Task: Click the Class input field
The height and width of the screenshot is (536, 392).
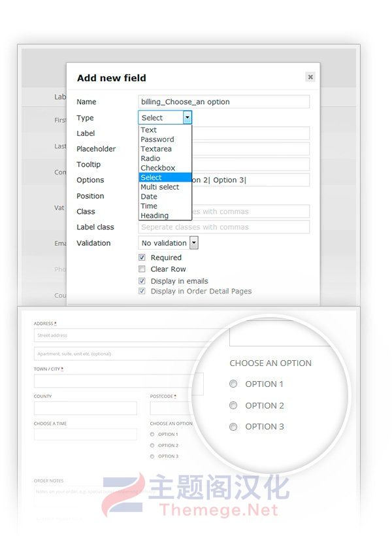Action: pyautogui.click(x=250, y=212)
